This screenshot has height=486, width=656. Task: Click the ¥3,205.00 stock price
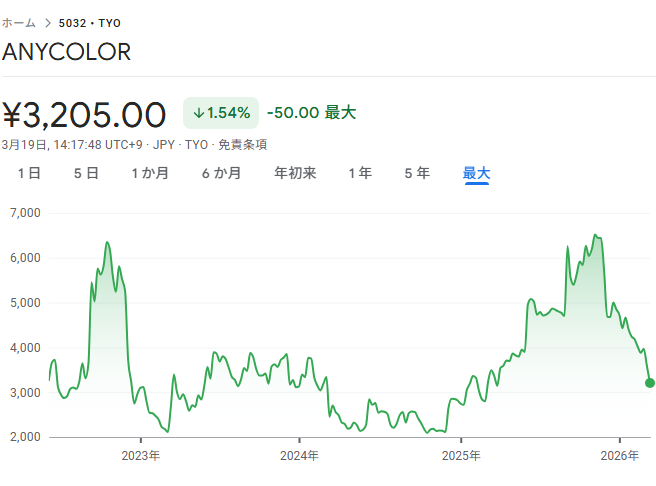(x=84, y=115)
